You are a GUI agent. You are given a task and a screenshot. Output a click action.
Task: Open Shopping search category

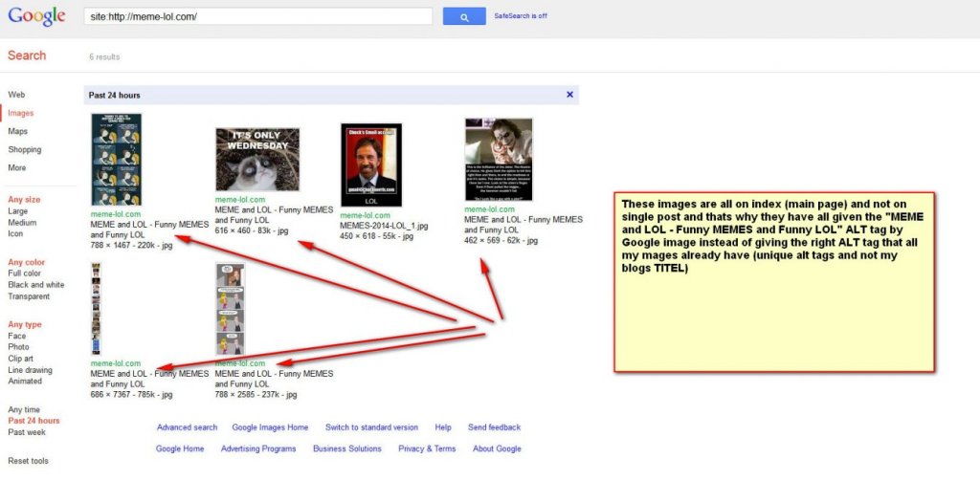[24, 149]
